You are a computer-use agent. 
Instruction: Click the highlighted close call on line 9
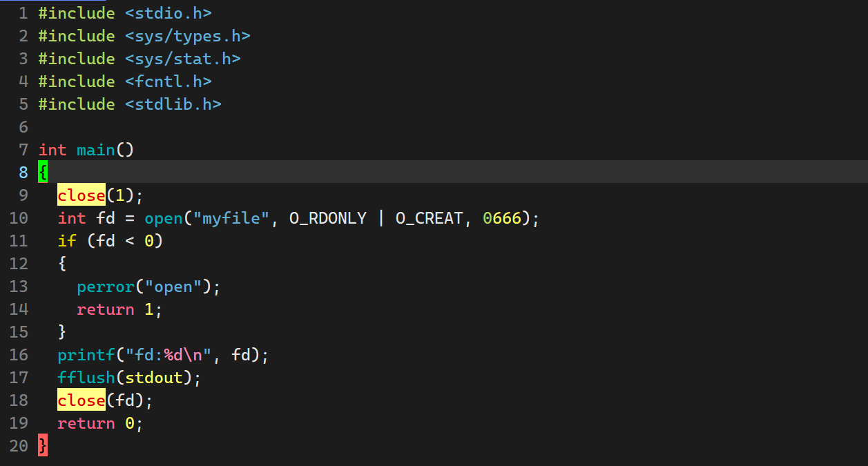81,195
